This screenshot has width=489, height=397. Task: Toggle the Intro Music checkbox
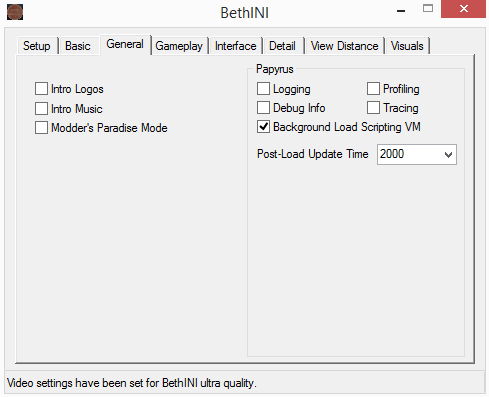[41, 109]
